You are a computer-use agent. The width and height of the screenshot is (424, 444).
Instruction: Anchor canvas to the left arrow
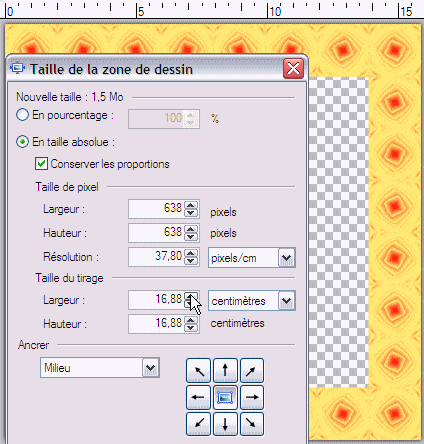click(198, 397)
